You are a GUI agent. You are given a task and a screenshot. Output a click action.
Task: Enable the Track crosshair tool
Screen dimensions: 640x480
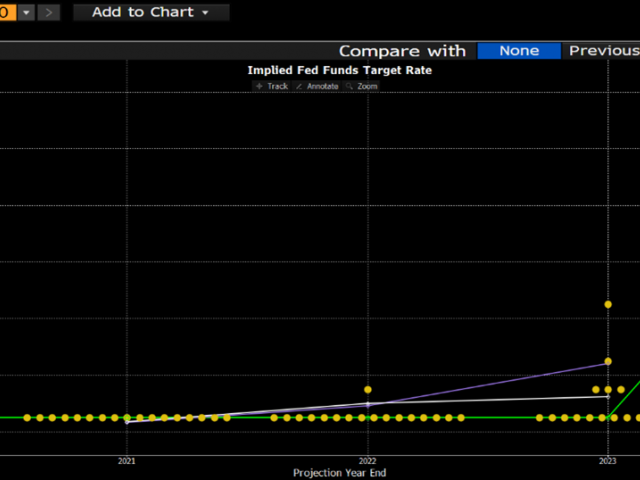(x=272, y=87)
